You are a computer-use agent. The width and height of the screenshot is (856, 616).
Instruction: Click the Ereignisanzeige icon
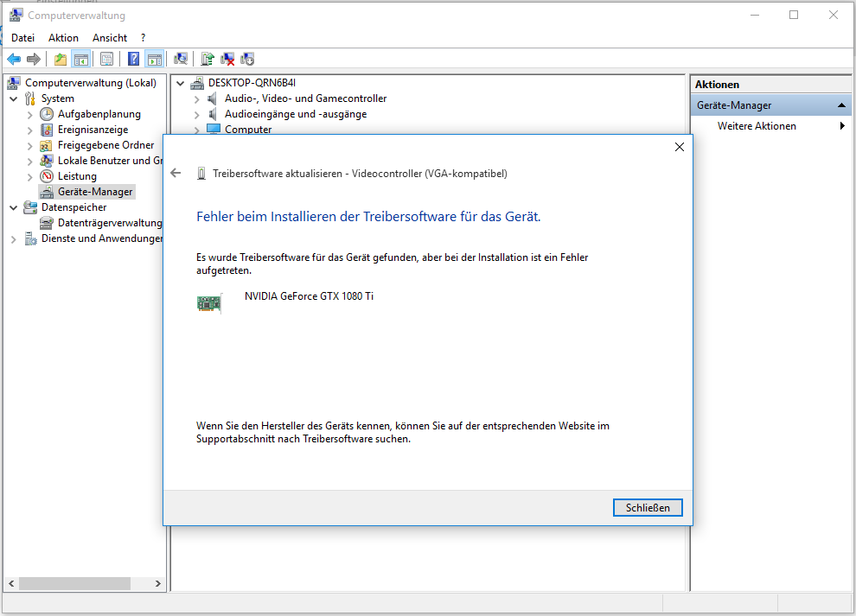pyautogui.click(x=47, y=130)
